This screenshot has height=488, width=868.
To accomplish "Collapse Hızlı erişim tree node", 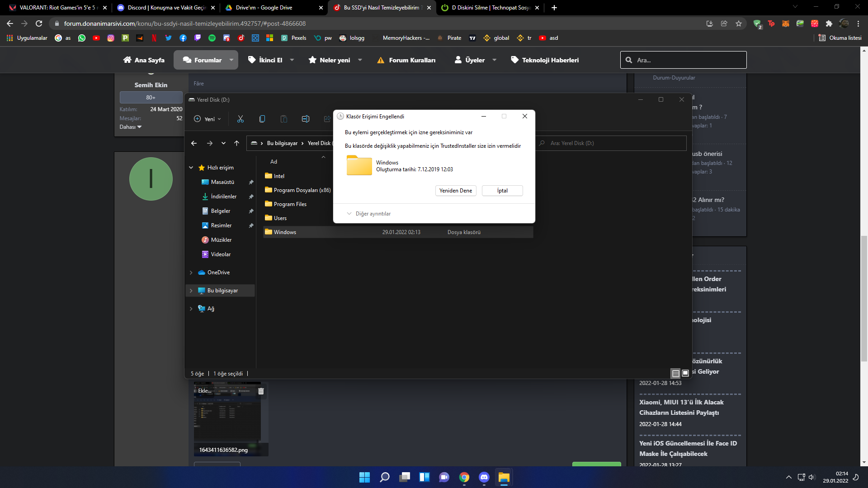I will coord(191,168).
